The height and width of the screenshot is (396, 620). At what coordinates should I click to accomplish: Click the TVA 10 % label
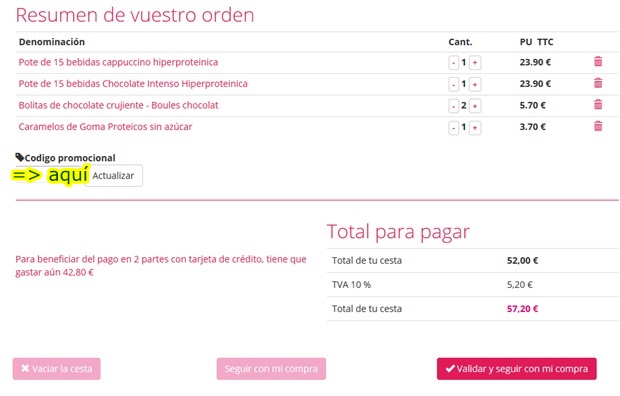point(351,284)
